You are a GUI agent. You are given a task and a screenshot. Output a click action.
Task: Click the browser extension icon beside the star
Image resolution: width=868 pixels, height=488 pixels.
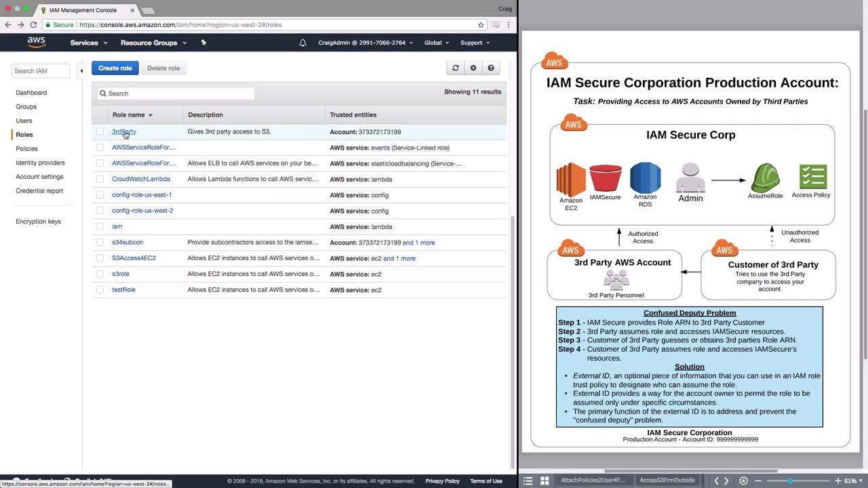[x=496, y=24]
